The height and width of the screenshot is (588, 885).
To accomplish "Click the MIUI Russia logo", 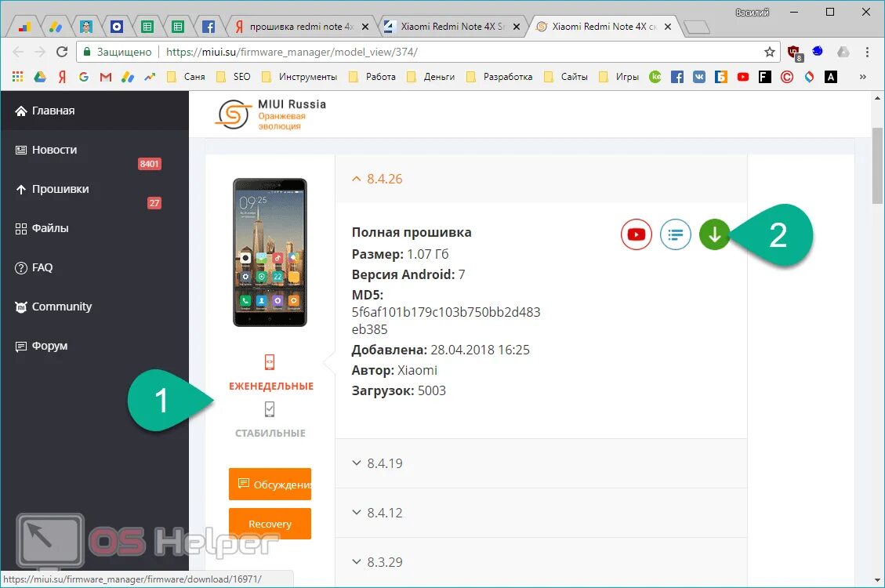I will tap(270, 114).
